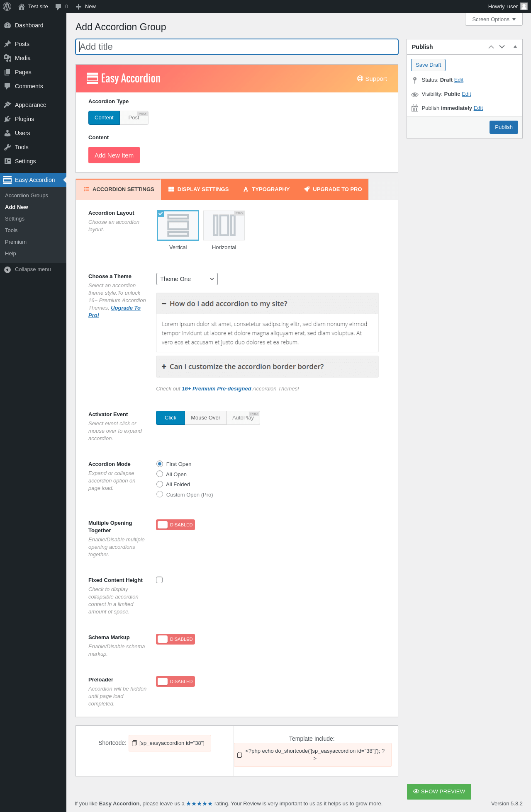This screenshot has width=531, height=812.
Task: Check the Fixed Content Height checkbox
Action: pos(159,580)
